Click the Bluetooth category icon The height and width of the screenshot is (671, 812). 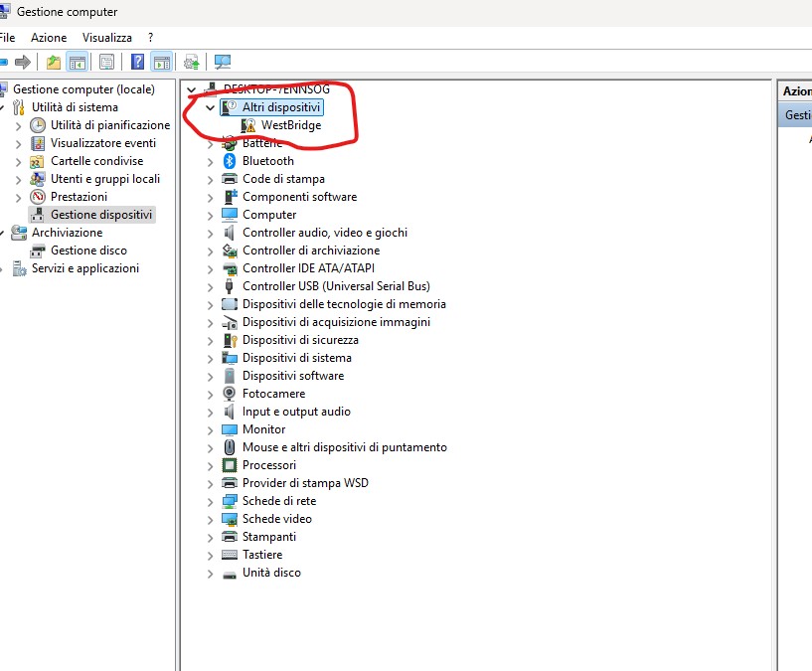(230, 161)
